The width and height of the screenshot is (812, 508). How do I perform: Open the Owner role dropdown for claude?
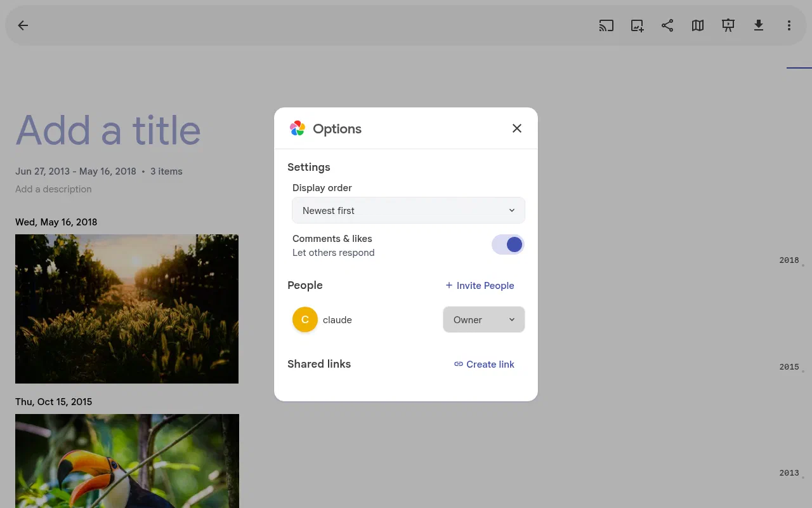[483, 319]
